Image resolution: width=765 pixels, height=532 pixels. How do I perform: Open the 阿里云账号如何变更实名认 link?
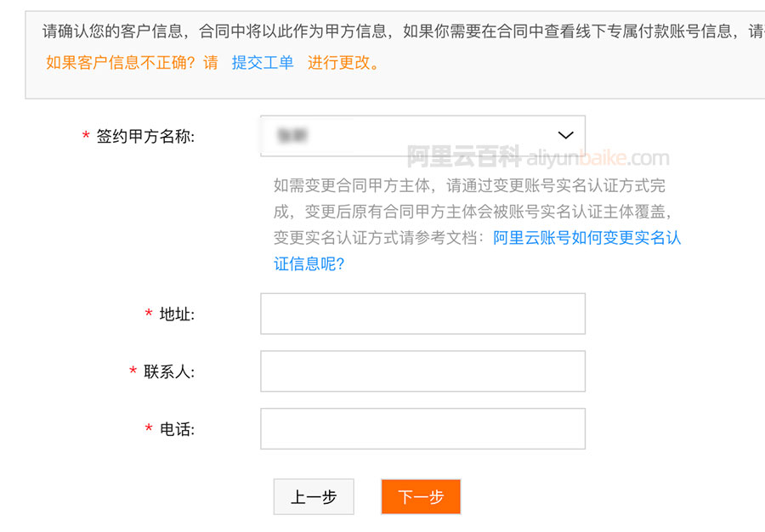586,237
